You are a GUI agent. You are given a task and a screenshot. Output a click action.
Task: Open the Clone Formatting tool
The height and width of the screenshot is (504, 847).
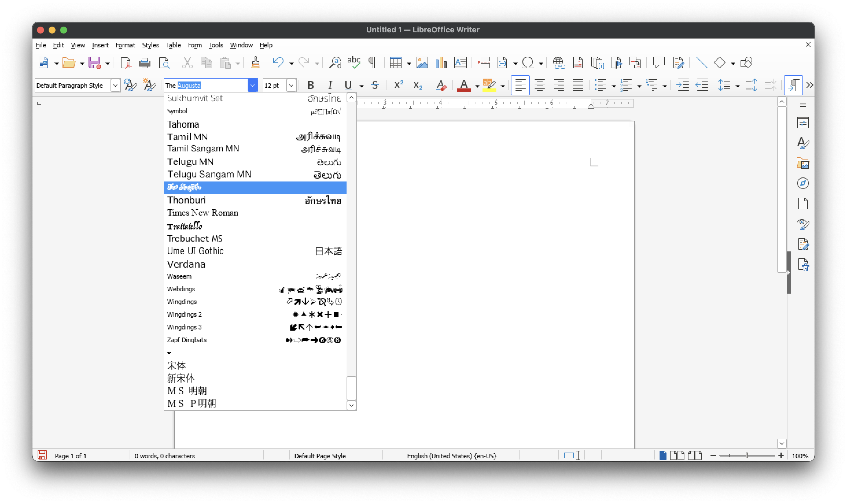tap(255, 62)
